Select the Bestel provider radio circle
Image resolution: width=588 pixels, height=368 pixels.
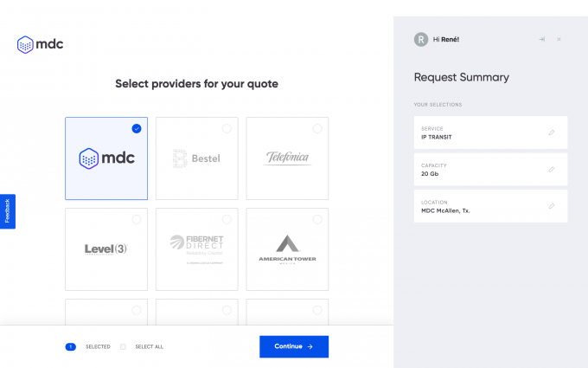(227, 129)
